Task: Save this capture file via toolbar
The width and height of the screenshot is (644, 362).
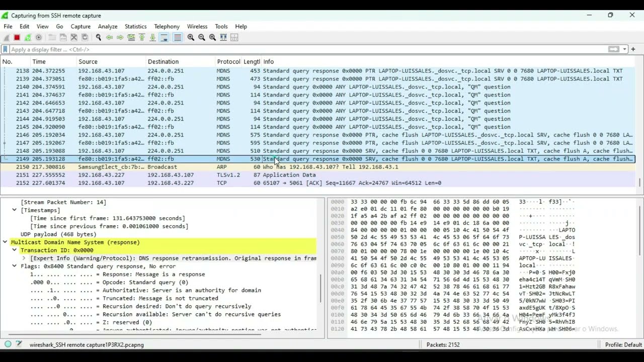Action: 63,37
